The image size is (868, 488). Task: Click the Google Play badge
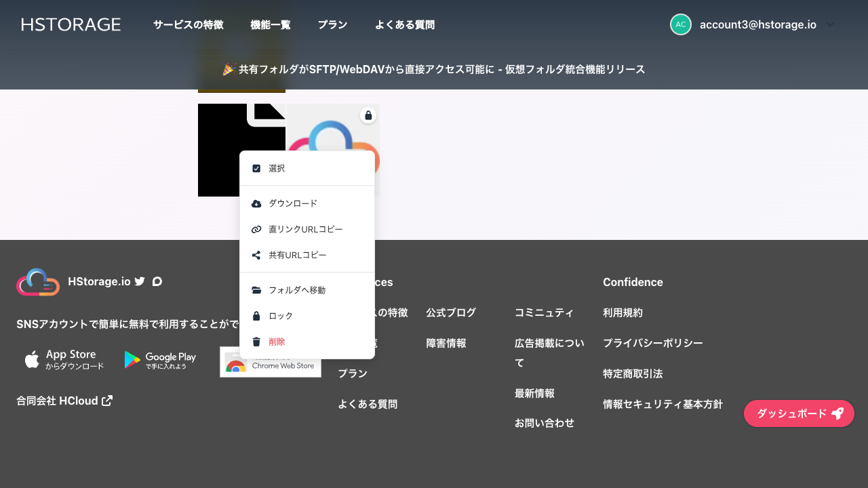pos(161,360)
